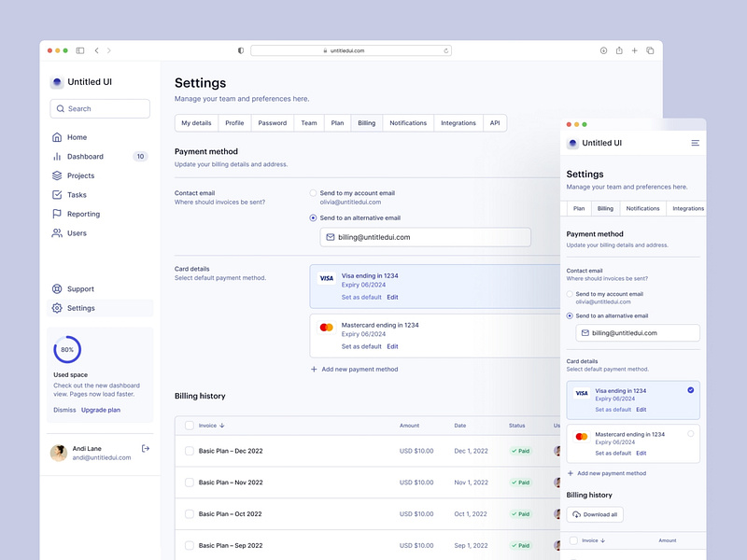Click the Untitled UI logo in sidebar
Screen dimensions: 747x560
(x=57, y=82)
